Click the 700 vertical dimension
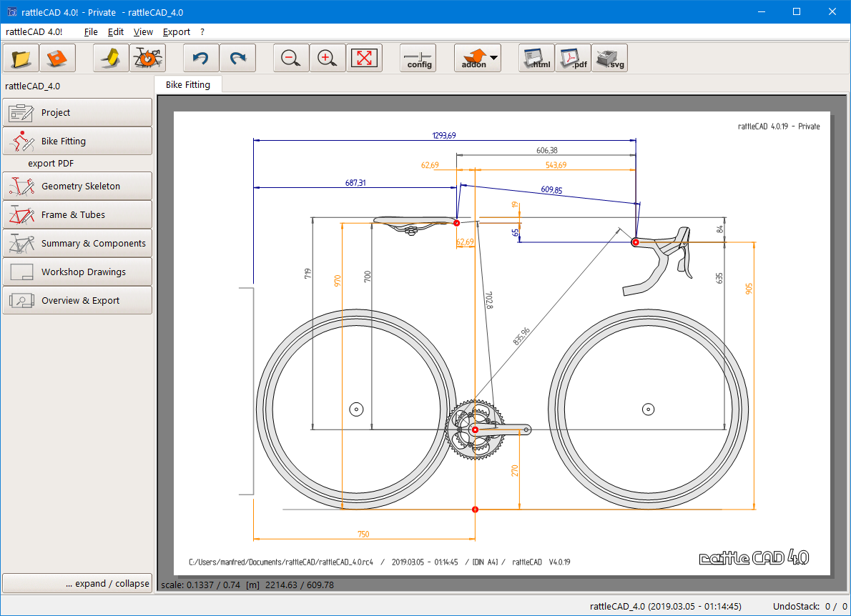The height and width of the screenshot is (616, 851). [x=368, y=277]
